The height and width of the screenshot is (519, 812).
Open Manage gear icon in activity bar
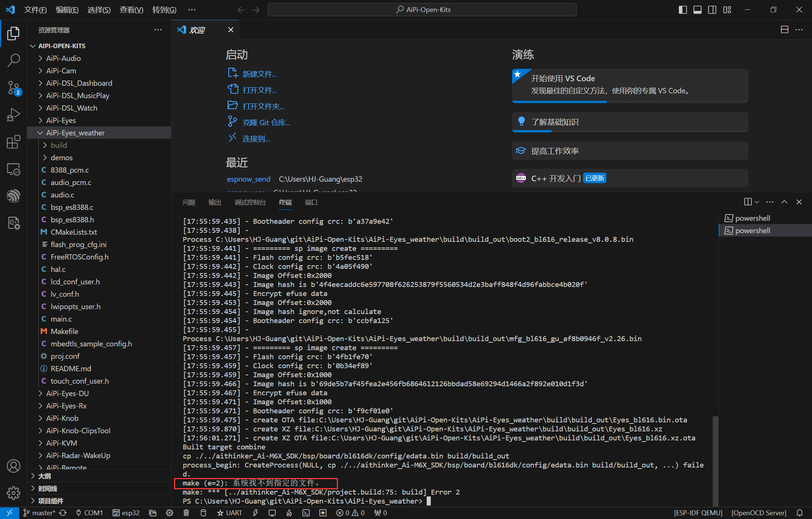click(14, 493)
